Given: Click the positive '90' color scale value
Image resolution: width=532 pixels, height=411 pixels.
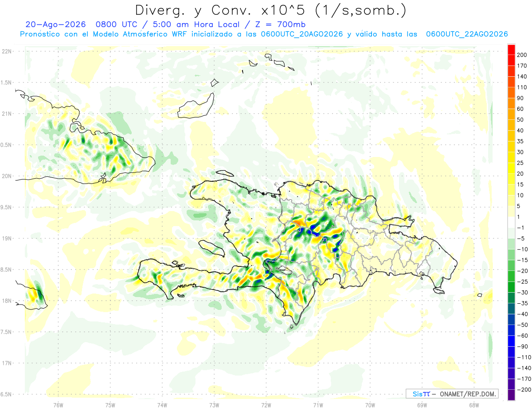Looking at the screenshot, I should [520, 98].
